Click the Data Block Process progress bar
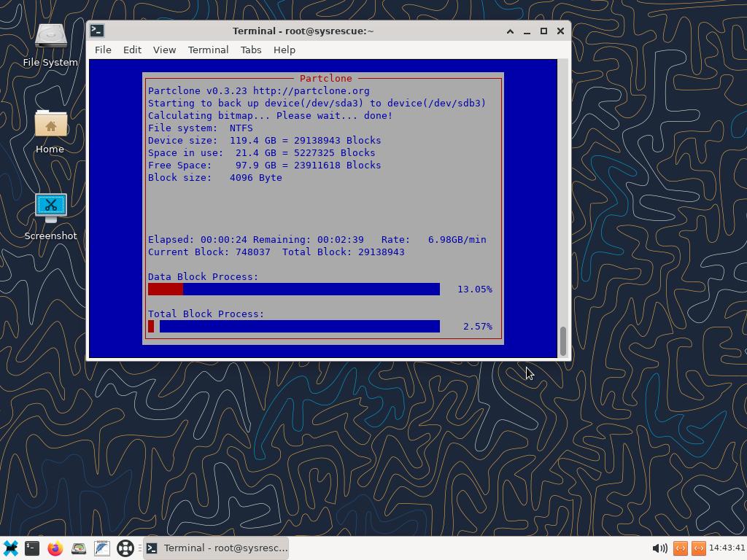 click(294, 289)
